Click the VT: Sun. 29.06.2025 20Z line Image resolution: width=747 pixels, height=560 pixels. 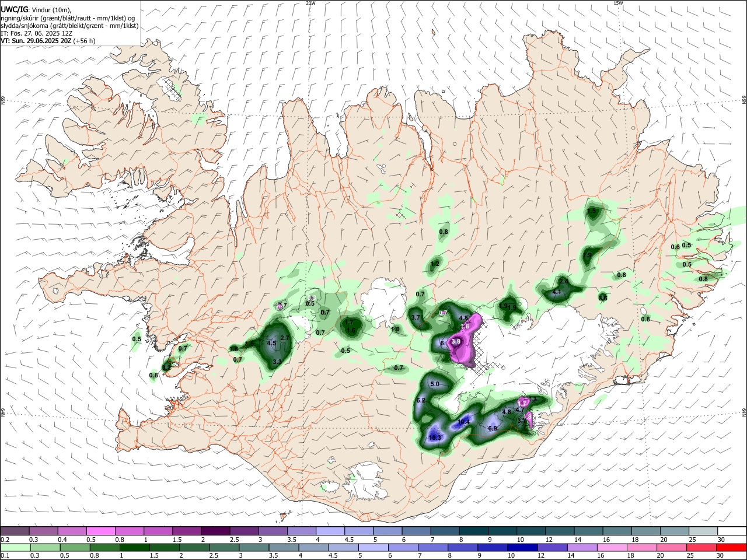48,41
